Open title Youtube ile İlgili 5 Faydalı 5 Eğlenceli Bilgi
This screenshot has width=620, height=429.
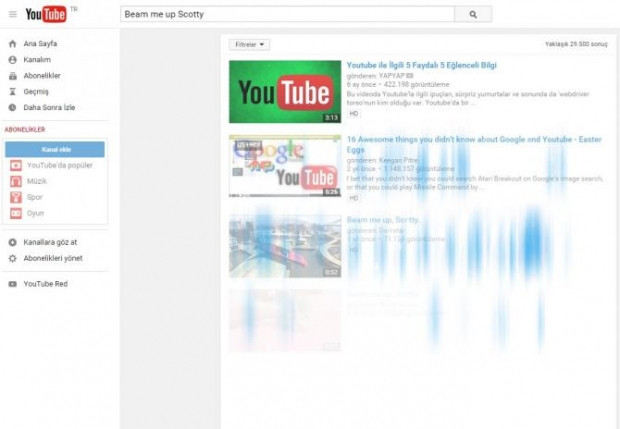coord(422,65)
